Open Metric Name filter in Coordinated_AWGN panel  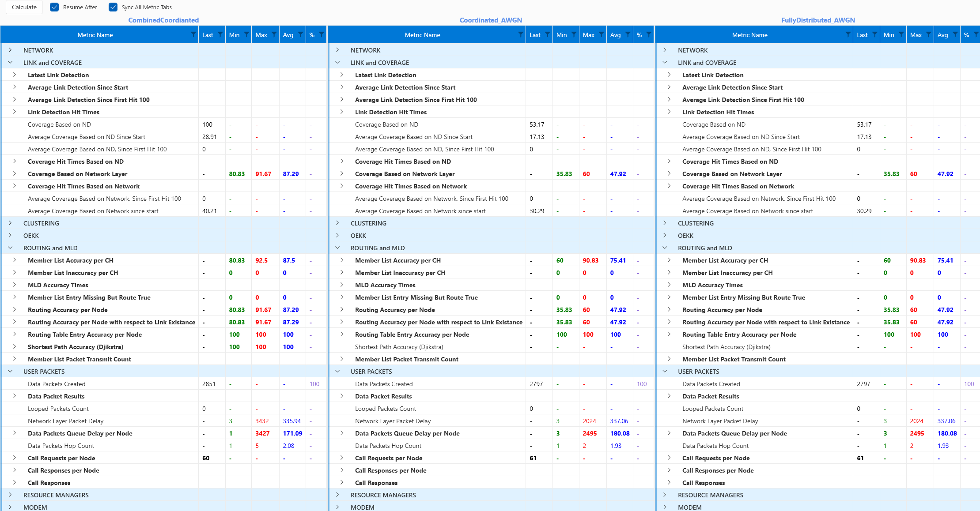(521, 34)
